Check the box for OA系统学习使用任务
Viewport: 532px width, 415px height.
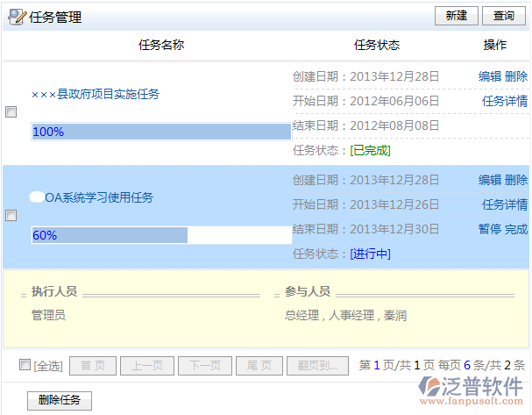(11, 216)
